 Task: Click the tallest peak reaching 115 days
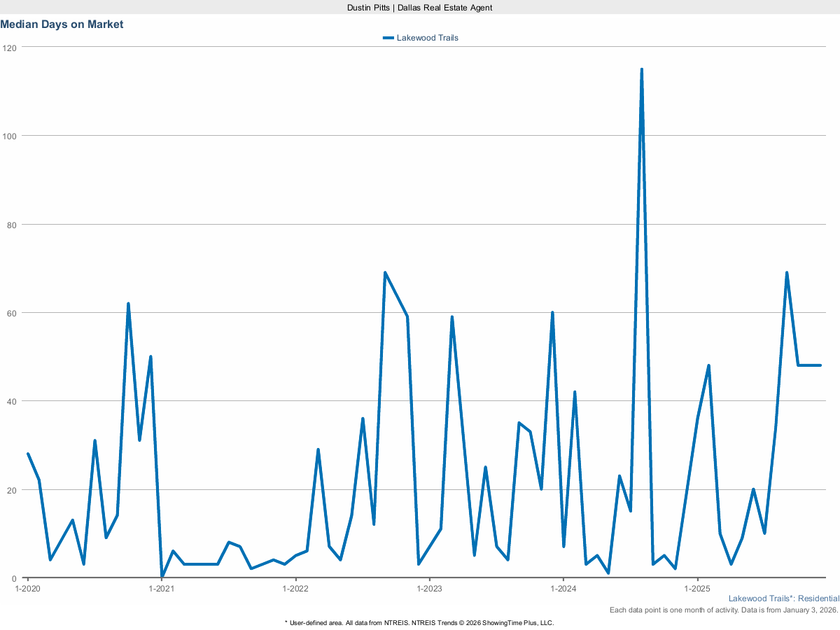coord(642,69)
